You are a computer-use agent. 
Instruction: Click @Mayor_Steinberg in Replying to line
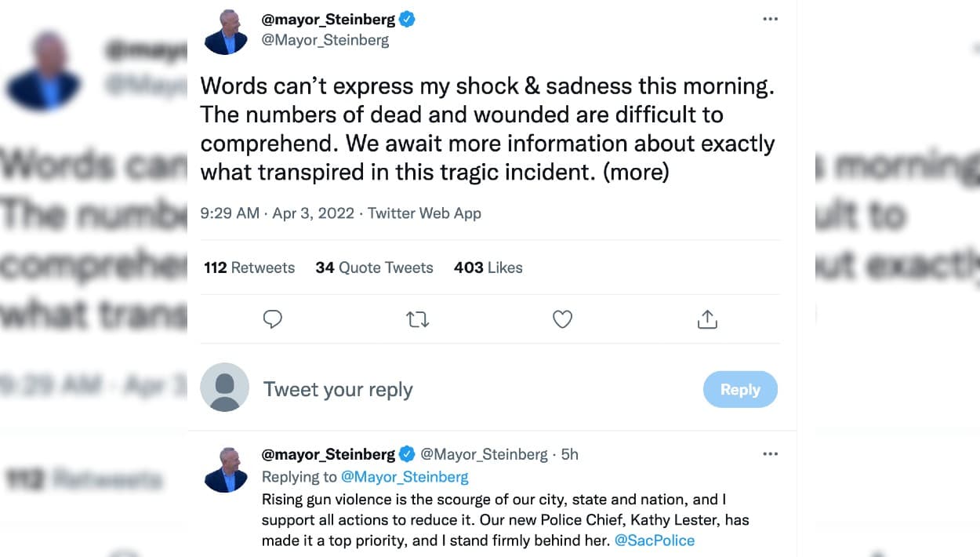[x=405, y=477]
